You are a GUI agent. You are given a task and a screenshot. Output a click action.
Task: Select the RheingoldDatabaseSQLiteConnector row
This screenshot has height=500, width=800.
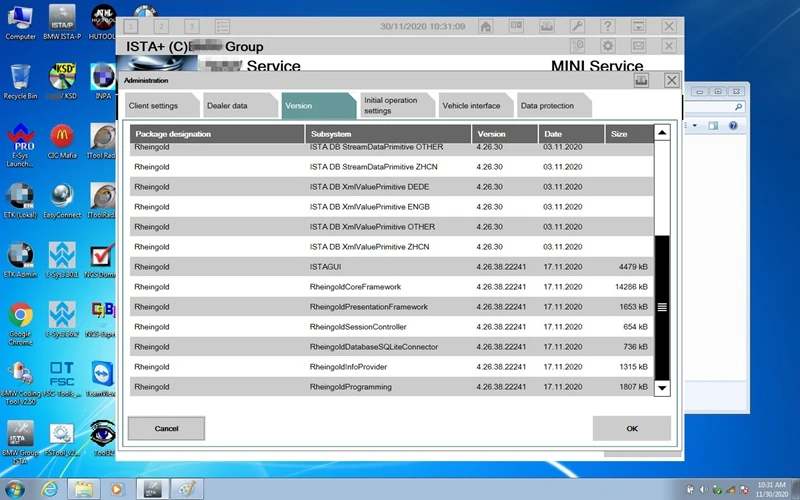[391, 346]
